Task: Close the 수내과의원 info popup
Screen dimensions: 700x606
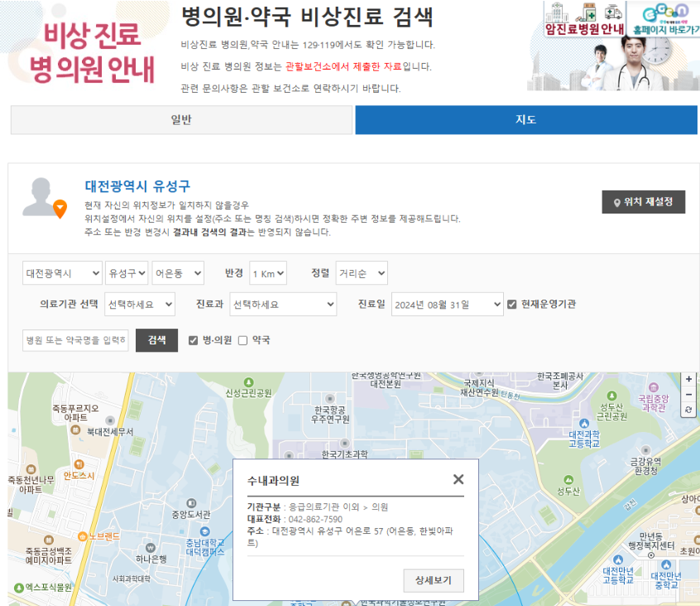Action: pyautogui.click(x=458, y=479)
